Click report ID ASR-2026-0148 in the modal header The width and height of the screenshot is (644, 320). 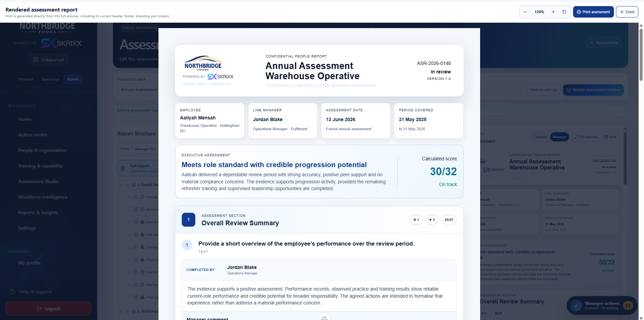(x=434, y=63)
